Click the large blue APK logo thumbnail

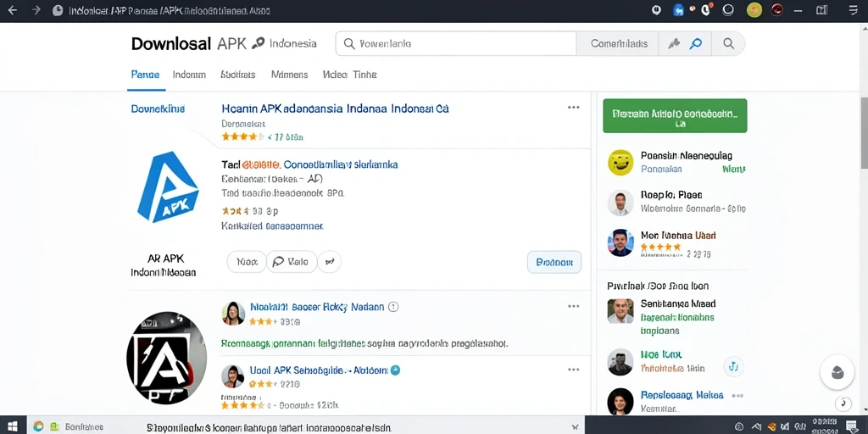(x=167, y=187)
